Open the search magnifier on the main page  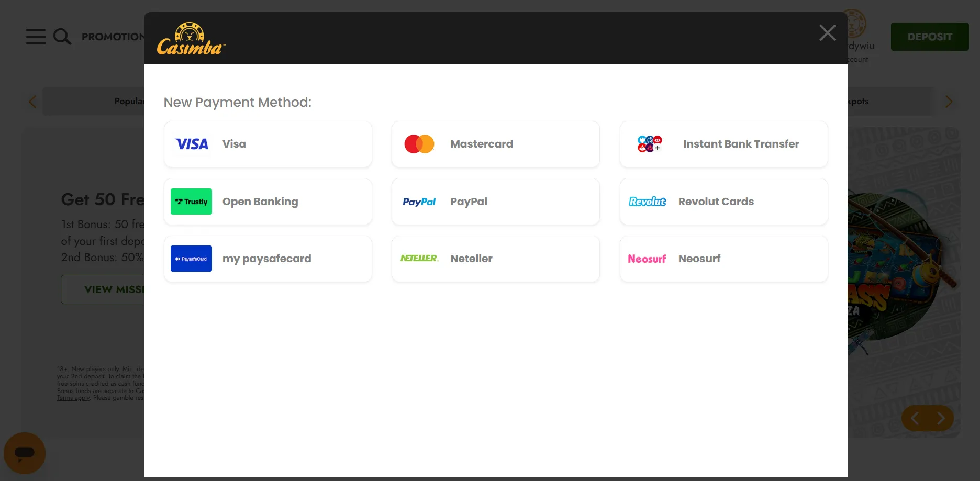tap(62, 37)
